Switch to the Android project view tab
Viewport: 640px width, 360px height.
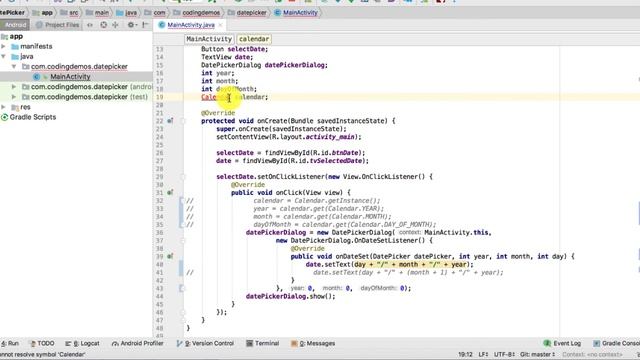[15, 25]
